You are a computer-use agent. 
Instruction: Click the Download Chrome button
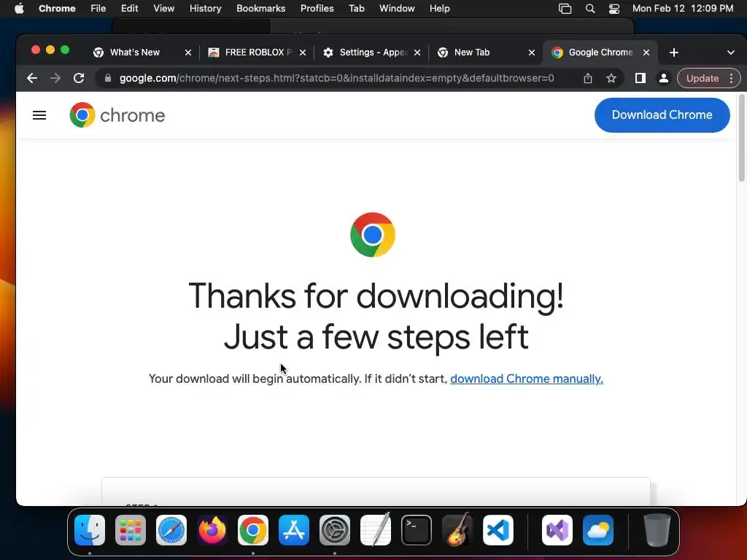(662, 114)
